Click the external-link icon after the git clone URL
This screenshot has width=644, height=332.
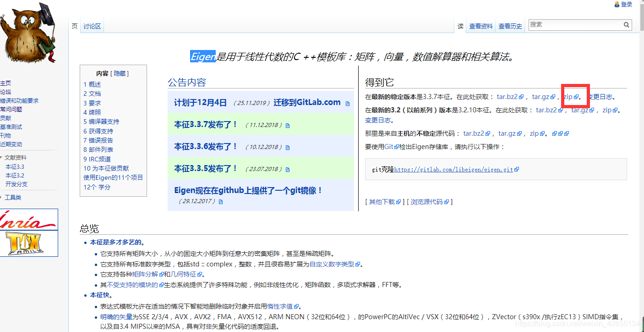coord(516,169)
